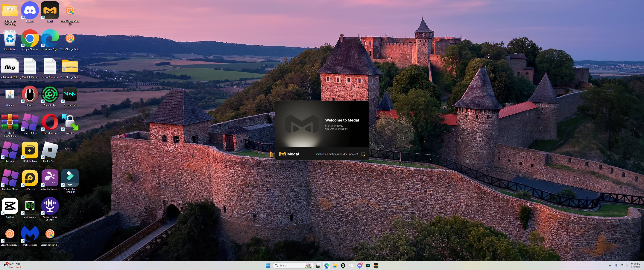Click the LDPlayer 9 desktop shortcut
Screen dimensions: 644x270
point(30,178)
